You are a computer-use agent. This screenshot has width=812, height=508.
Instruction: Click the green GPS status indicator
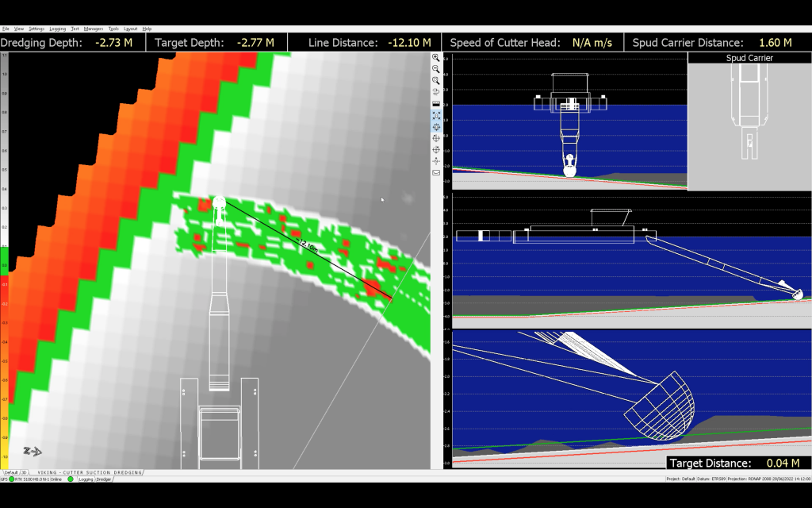coord(11,479)
